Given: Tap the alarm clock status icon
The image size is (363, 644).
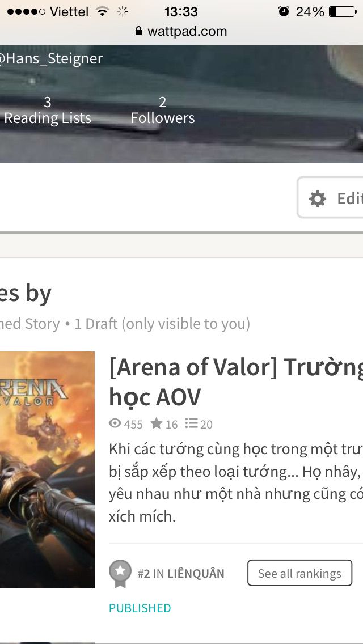Looking at the screenshot, I should (x=284, y=11).
